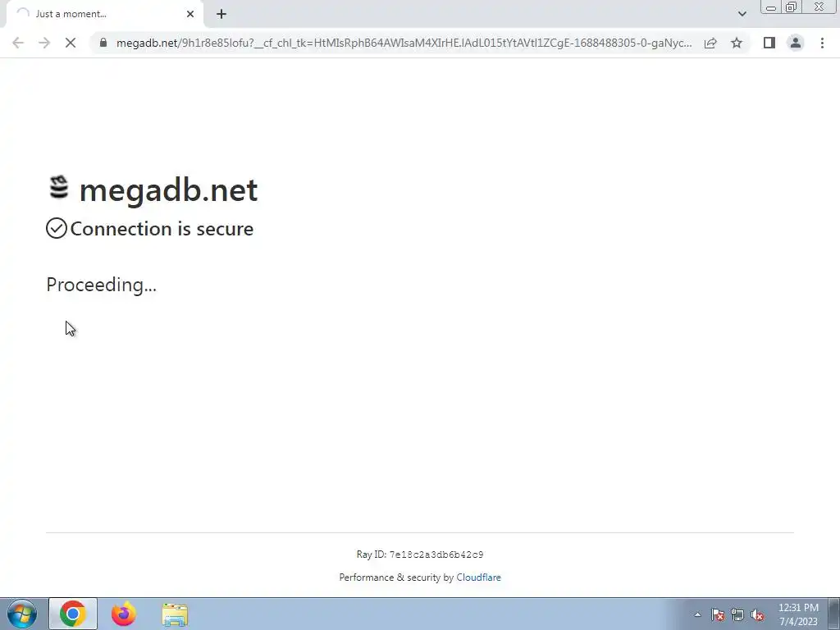Close the 'Just a moment...' tab
The width and height of the screenshot is (840, 630).
(x=190, y=14)
